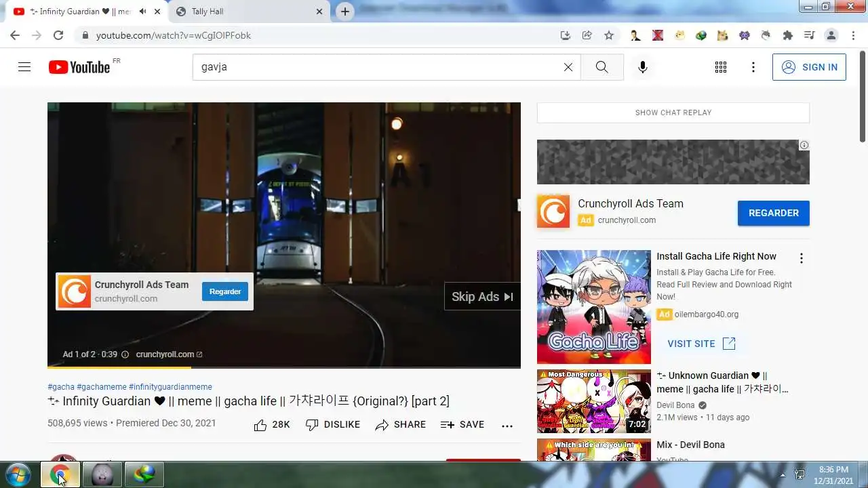This screenshot has height=488, width=868.
Task: Click the yellow ad progress bar
Action: pyautogui.click(x=119, y=367)
